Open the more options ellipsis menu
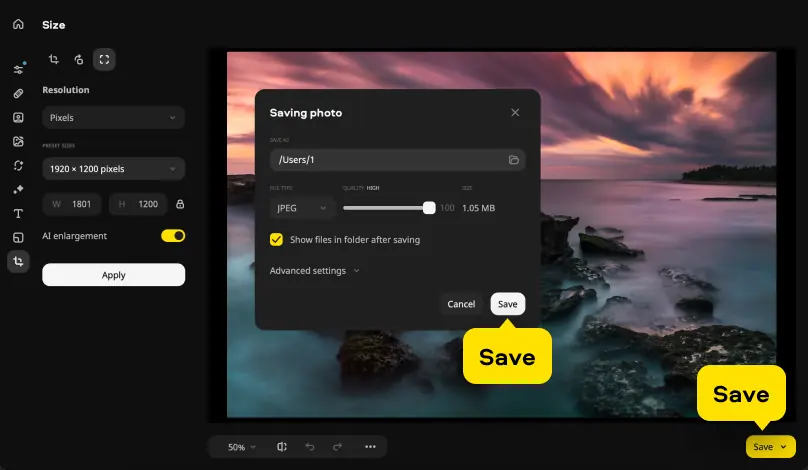 pos(370,447)
